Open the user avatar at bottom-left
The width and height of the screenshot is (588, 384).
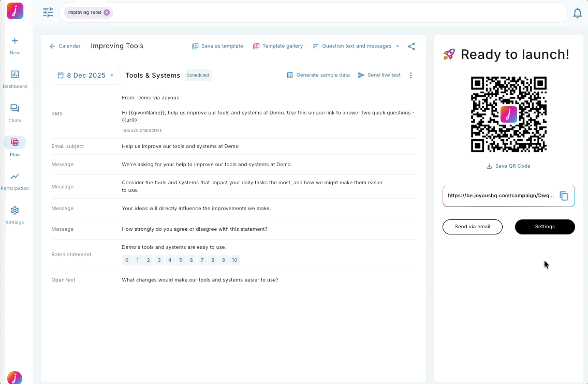click(14, 377)
